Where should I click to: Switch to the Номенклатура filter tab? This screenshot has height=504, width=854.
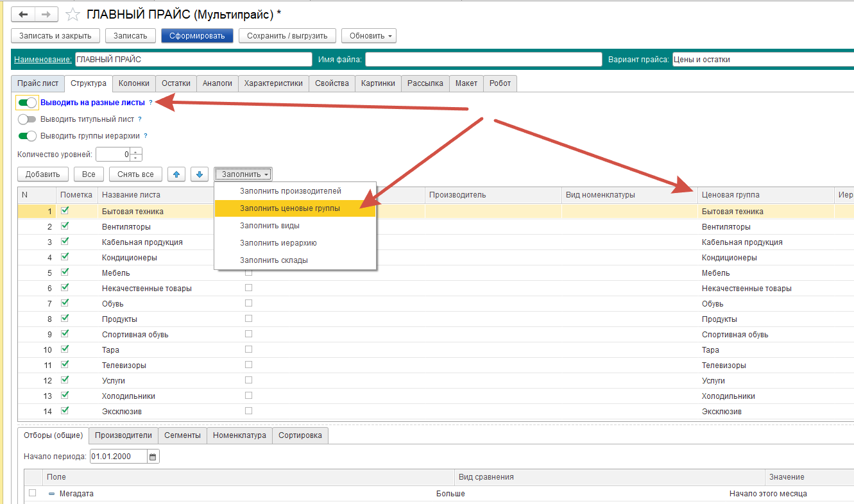239,435
